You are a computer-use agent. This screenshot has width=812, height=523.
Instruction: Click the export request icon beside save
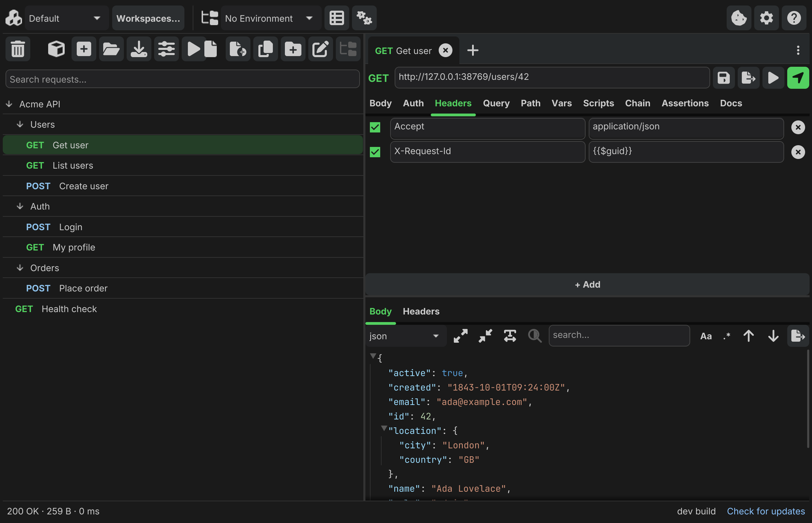point(748,78)
